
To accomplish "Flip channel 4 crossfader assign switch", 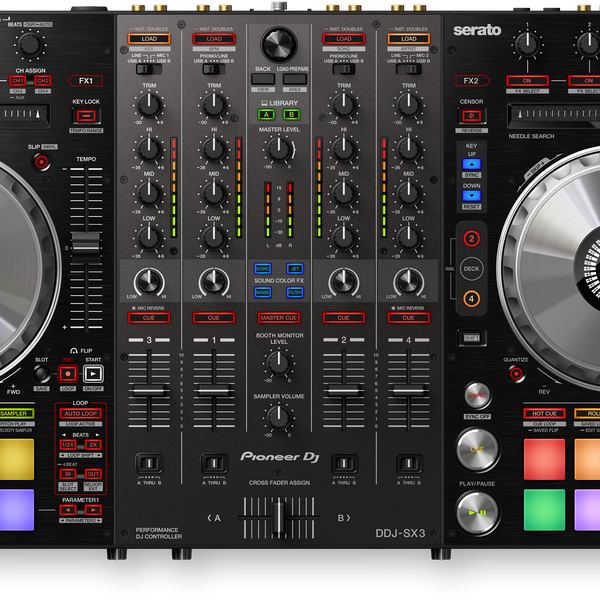I will pos(409,463).
